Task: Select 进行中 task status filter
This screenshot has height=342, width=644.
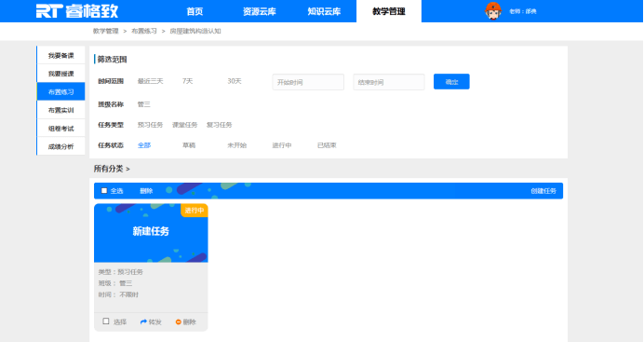Action: tap(282, 145)
